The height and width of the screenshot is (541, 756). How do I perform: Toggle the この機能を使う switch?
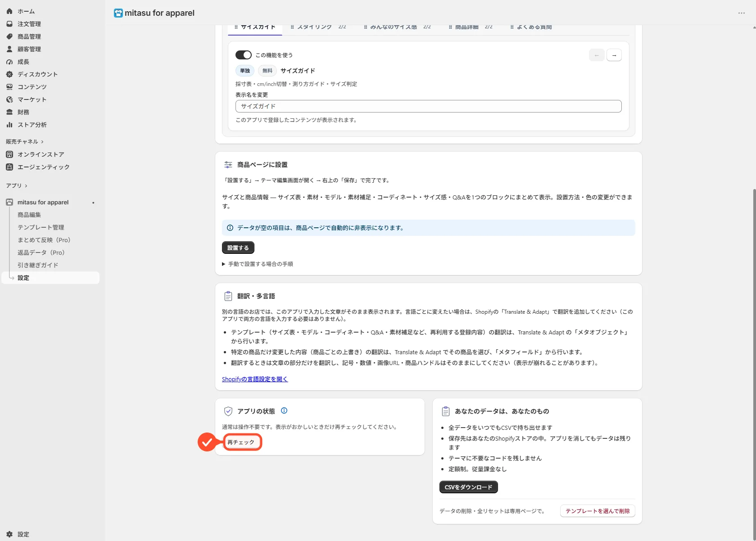tap(244, 55)
